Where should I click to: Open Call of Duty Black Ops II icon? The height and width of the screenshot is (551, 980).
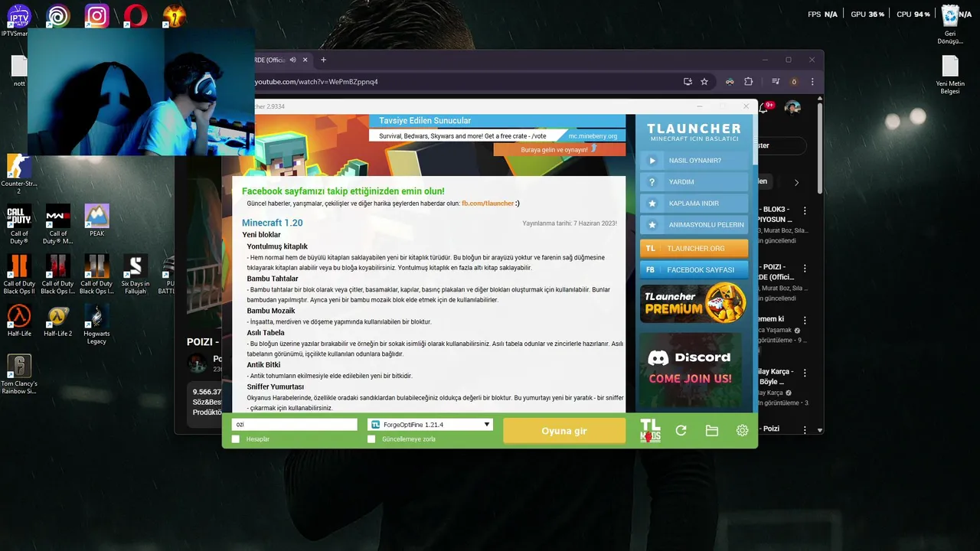[x=19, y=274]
